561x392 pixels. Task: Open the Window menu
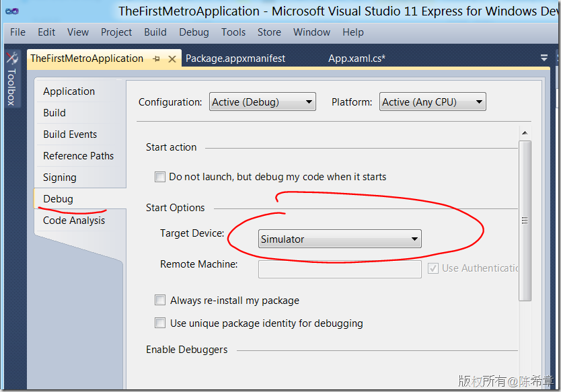(311, 32)
